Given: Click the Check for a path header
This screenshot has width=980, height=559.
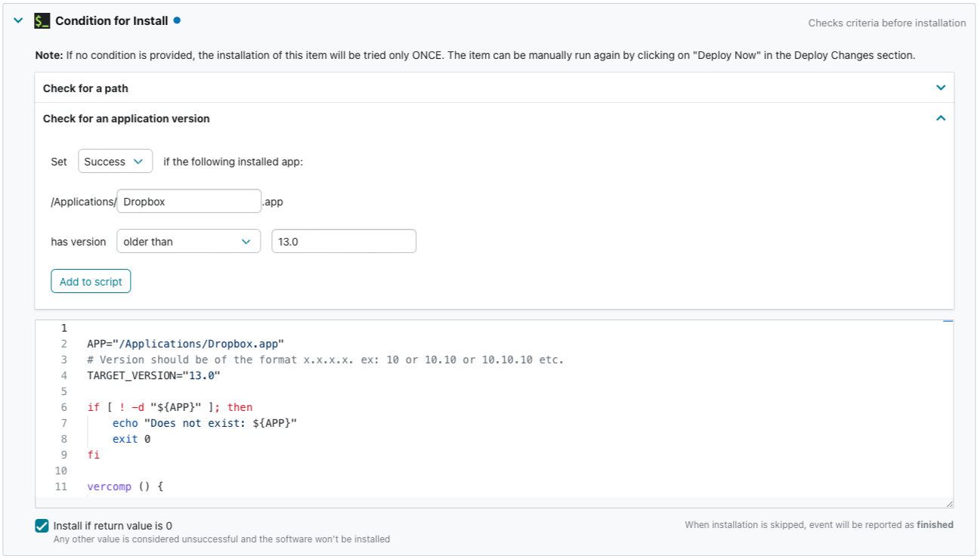Looking at the screenshot, I should [x=85, y=88].
